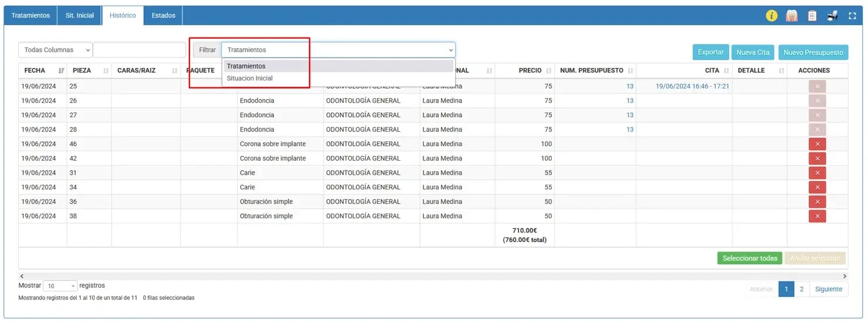Image resolution: width=868 pixels, height=323 pixels.
Task: Switch to the Estados tab
Action: click(163, 15)
